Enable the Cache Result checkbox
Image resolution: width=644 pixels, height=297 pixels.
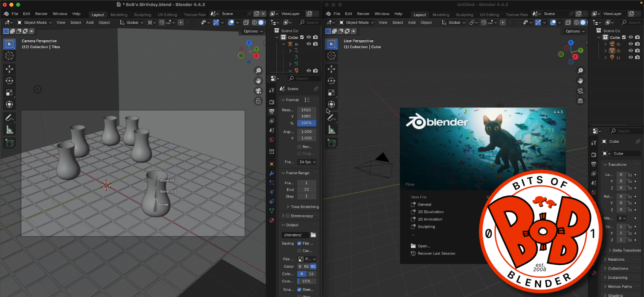click(x=299, y=251)
